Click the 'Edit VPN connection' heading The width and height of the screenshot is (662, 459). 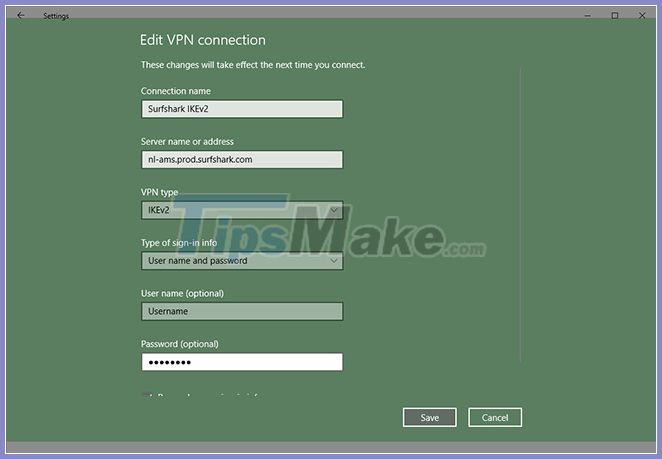point(203,40)
